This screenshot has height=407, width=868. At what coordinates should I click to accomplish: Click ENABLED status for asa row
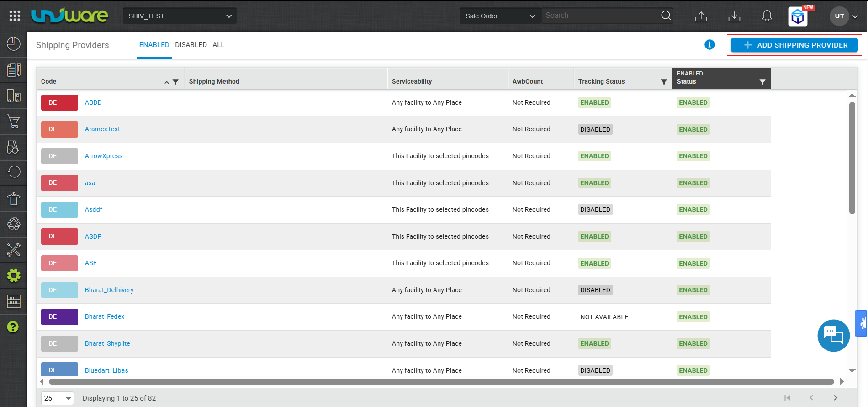click(693, 183)
